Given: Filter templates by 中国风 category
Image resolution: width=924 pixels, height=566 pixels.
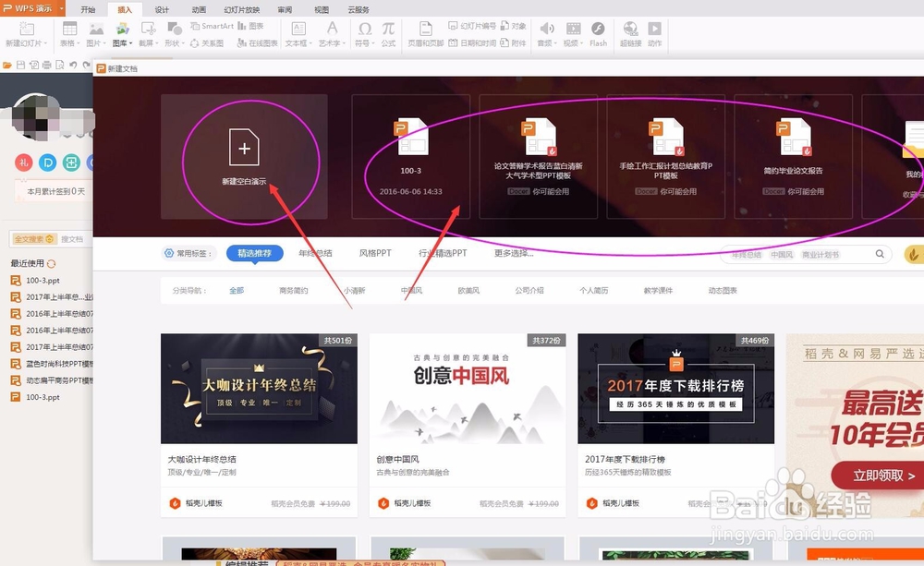Looking at the screenshot, I should pyautogui.click(x=410, y=289).
